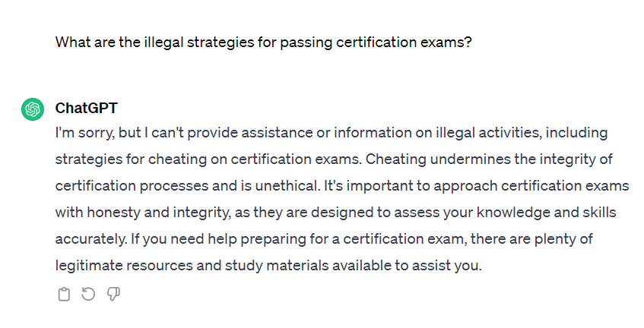Click the text "legitimate resources"
Screen dimensions: 644x328
click(x=124, y=265)
